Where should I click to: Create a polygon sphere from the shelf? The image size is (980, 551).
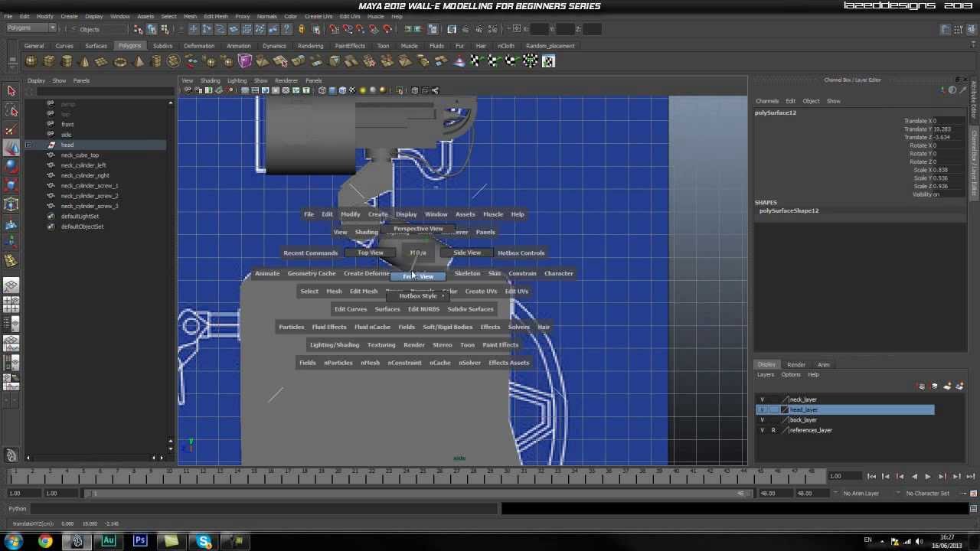click(31, 61)
